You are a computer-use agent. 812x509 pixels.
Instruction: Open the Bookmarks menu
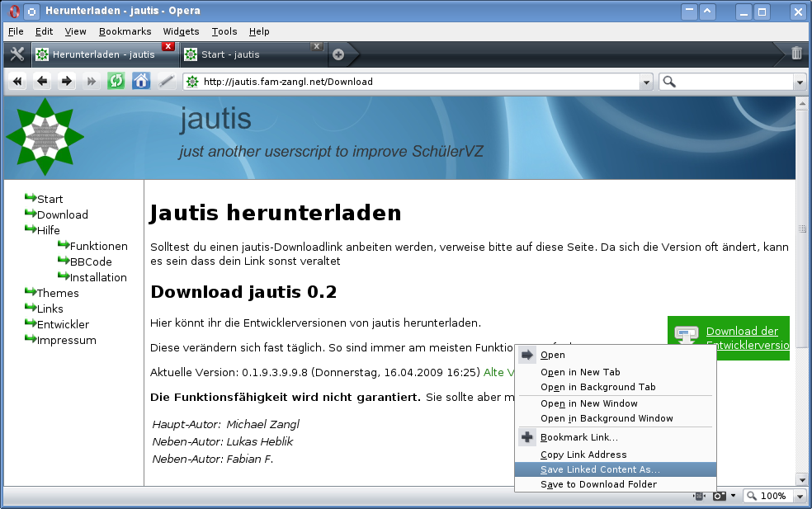pyautogui.click(x=125, y=31)
